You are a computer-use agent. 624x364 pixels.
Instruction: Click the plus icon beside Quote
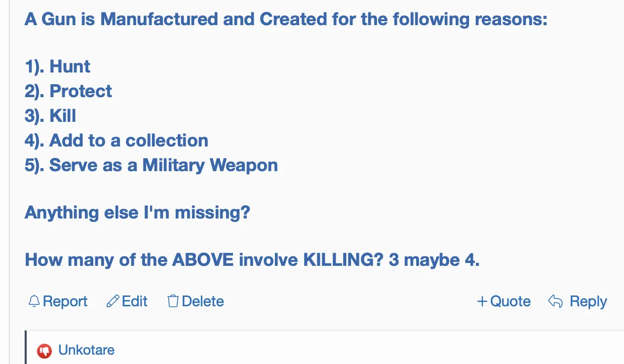click(x=482, y=301)
